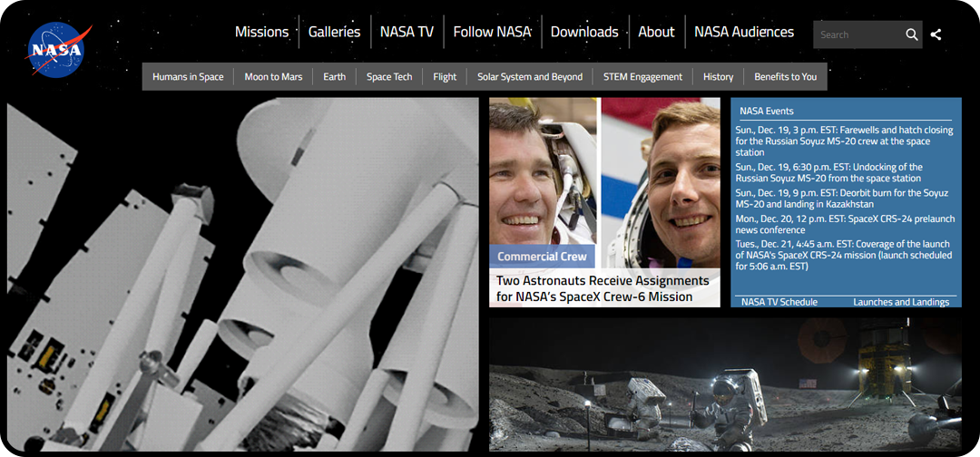Open the NASA Audiences menu

pyautogui.click(x=744, y=32)
